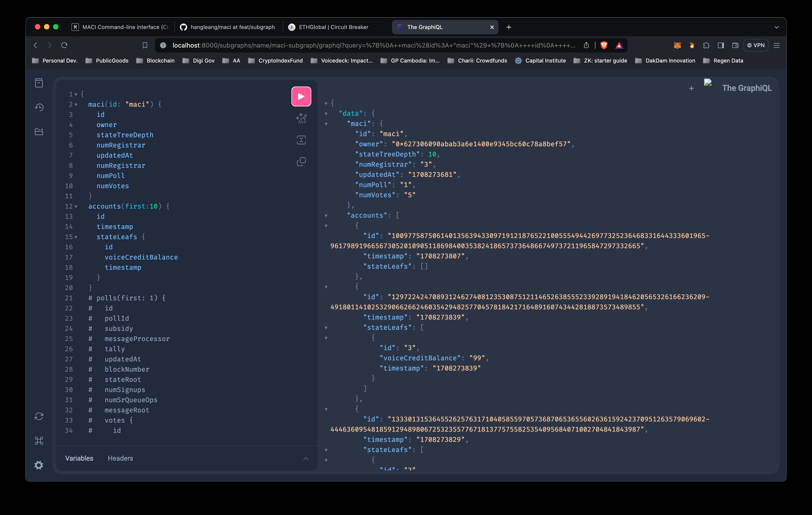Screen dimensions: 812x515
Task: Fold the maci block on line 2
Action: (x=76, y=105)
